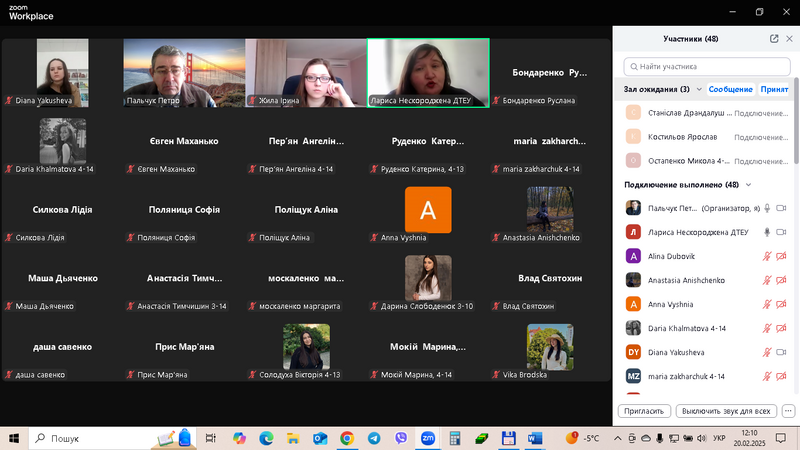Click the search participant field
This screenshot has width=800, height=450.
point(707,66)
